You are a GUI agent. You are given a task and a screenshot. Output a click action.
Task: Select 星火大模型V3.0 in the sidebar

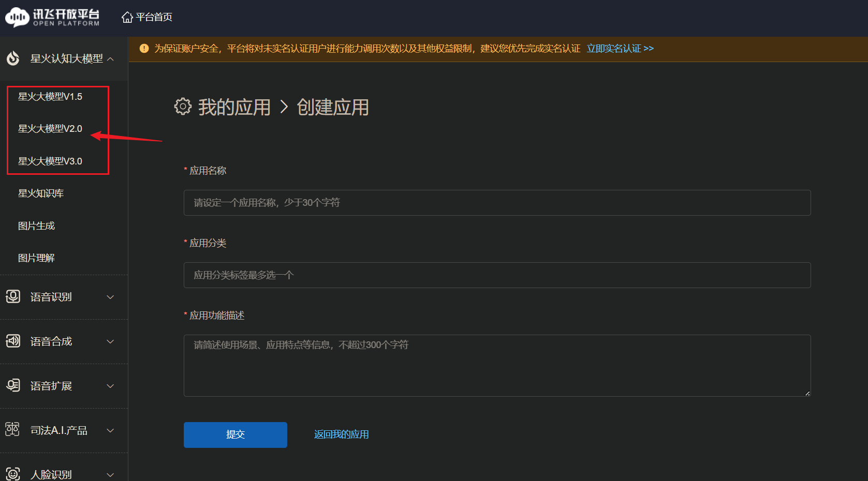[x=50, y=161]
